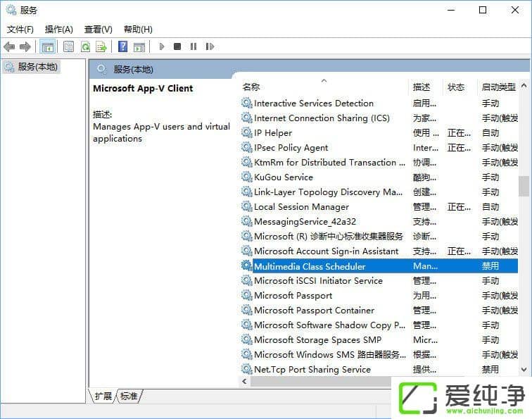
Task: Click 正在... status of IP Helper row
Action: coord(459,133)
